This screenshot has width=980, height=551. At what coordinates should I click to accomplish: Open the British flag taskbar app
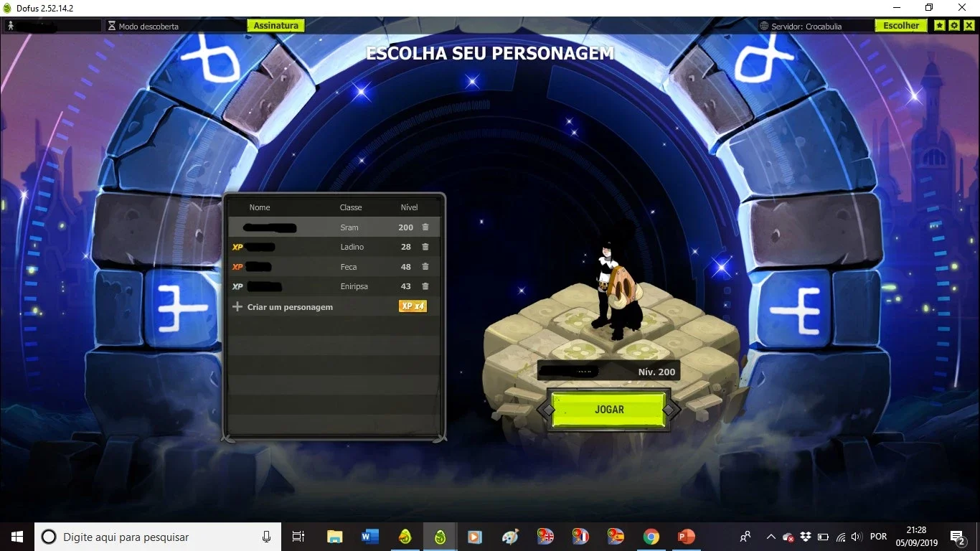coord(545,537)
